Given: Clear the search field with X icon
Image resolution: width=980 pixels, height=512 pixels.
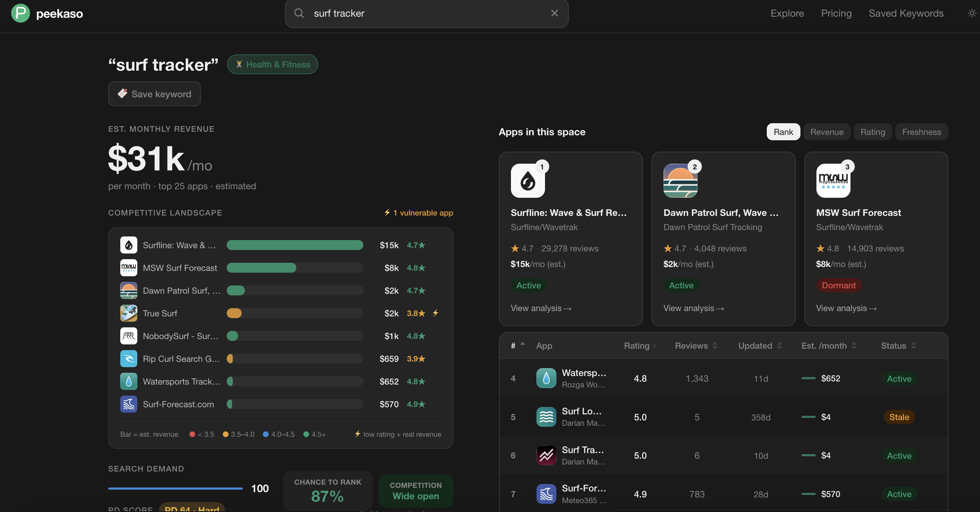Looking at the screenshot, I should pyautogui.click(x=554, y=13).
